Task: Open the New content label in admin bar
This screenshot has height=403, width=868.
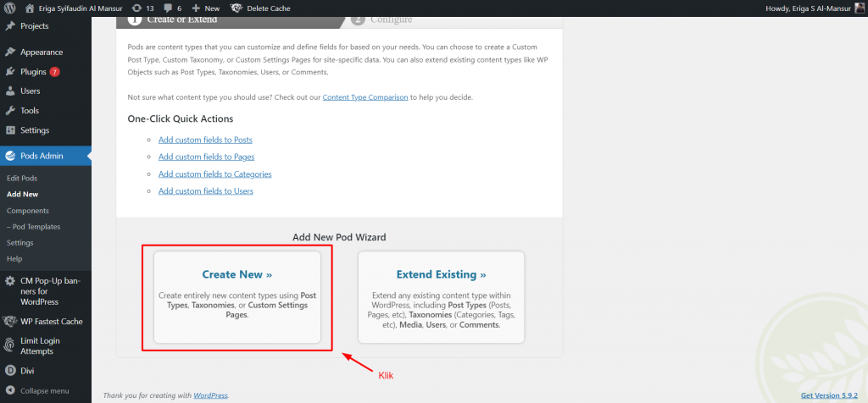Action: tap(212, 8)
